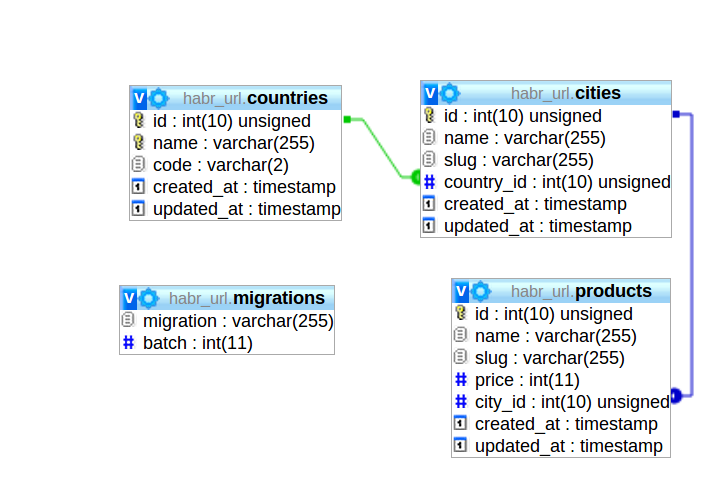728x501 pixels.
Task: Click key icon of countries id column
Action: tap(138, 120)
